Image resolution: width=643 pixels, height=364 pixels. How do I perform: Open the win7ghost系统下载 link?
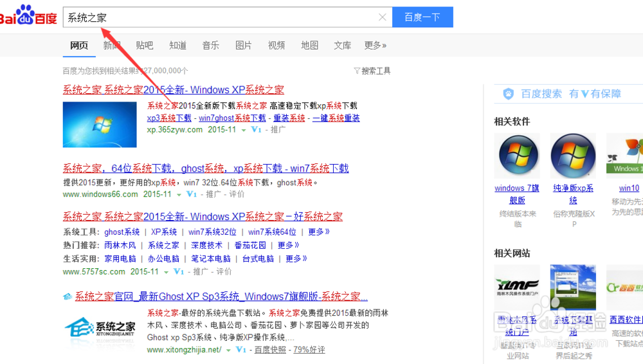pyautogui.click(x=232, y=118)
